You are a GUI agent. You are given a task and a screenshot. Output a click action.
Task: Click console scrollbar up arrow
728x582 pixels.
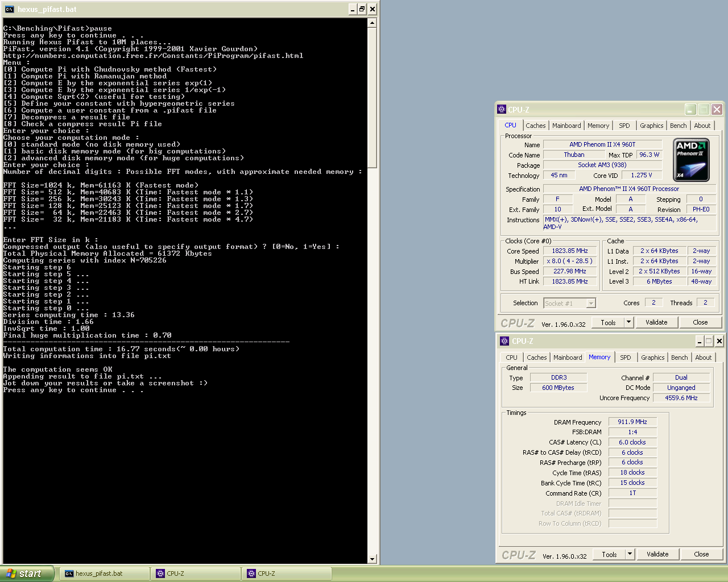tap(372, 23)
